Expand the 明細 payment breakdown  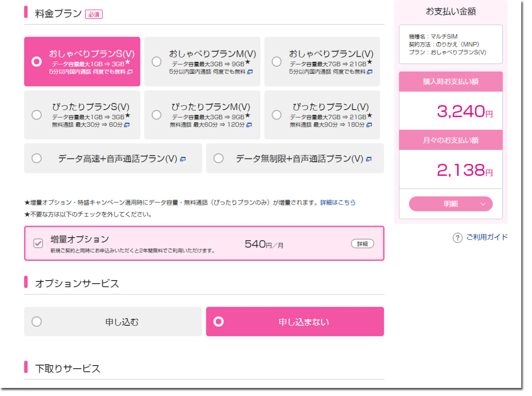tap(451, 204)
